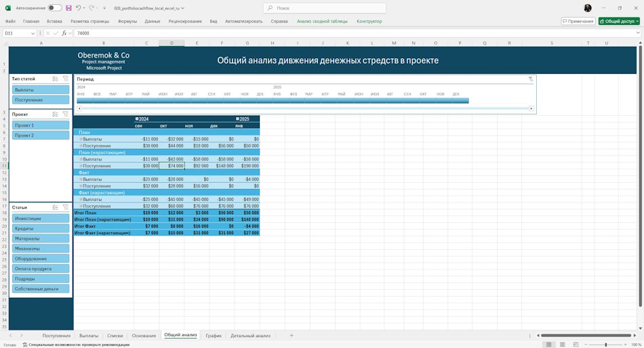Click the Поиск search box
The image size is (644, 348).
point(325,8)
